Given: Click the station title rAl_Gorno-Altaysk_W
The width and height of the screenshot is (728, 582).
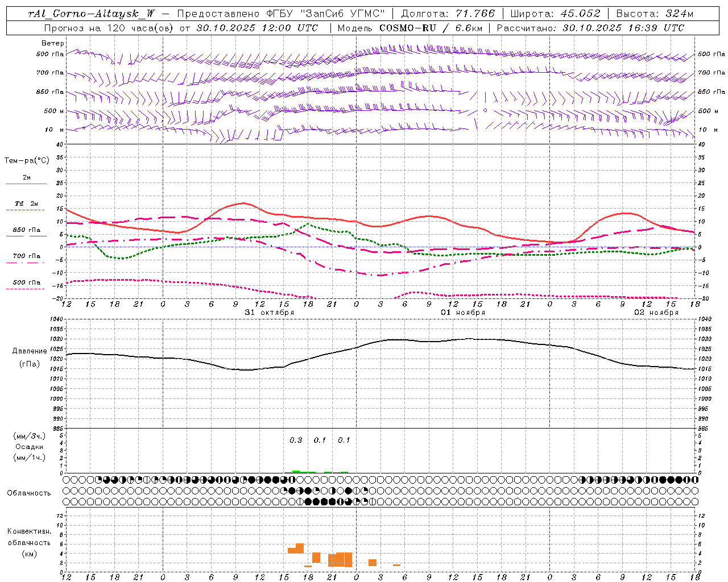Looking at the screenshot, I should click(x=92, y=14).
